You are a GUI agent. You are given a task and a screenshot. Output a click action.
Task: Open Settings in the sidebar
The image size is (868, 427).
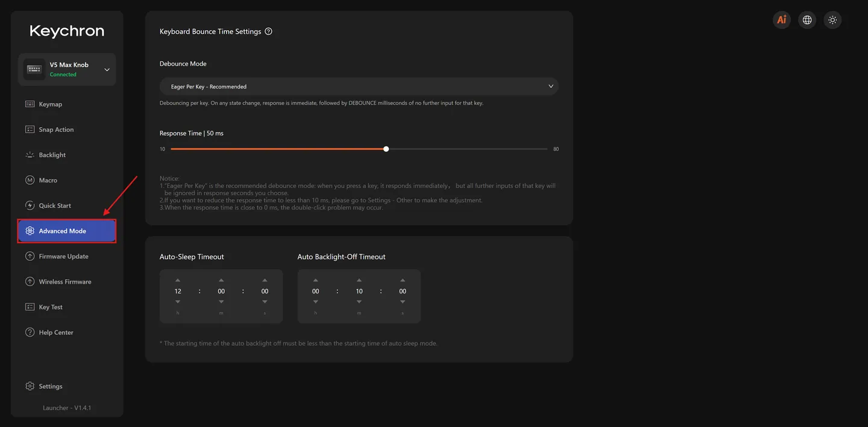67,386
